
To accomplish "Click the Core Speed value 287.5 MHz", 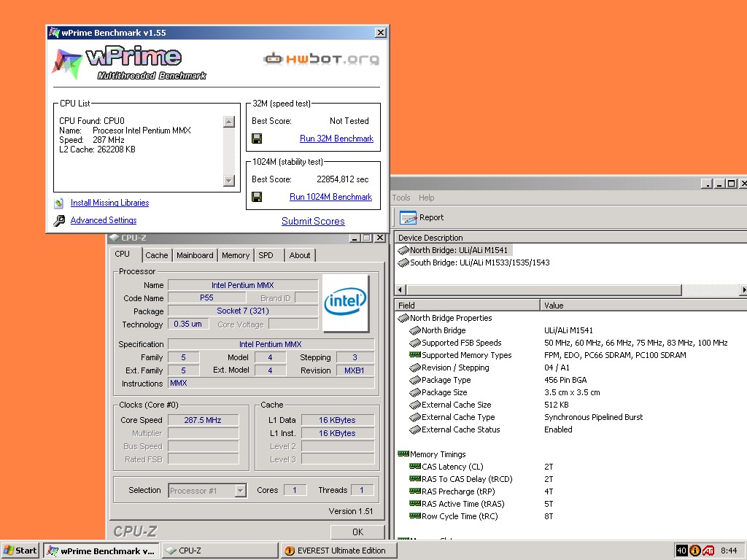I will point(203,420).
